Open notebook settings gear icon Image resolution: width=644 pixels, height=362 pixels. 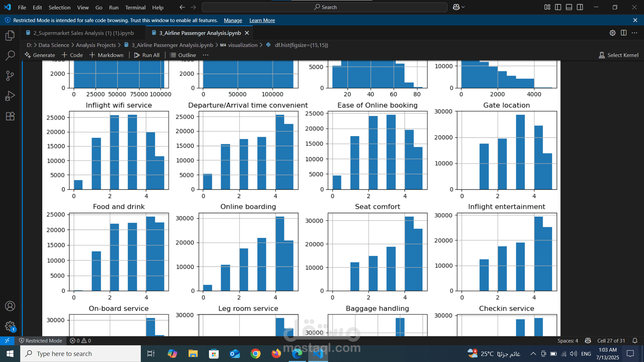[x=612, y=33]
